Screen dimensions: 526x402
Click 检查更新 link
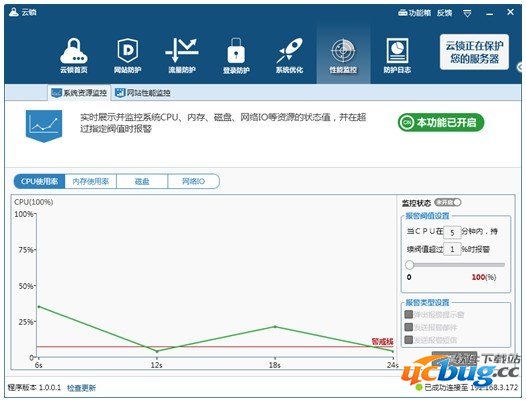82,388
